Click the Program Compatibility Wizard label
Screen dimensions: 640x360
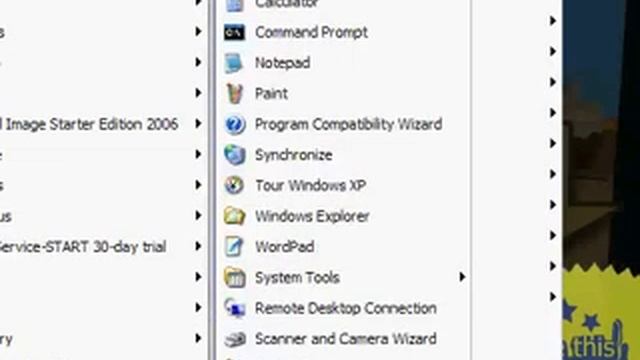click(x=349, y=124)
